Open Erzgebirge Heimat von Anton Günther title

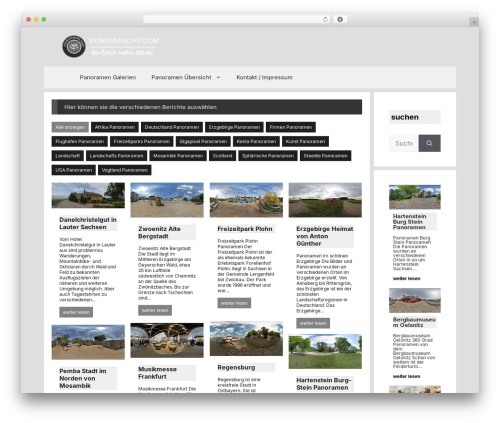click(x=324, y=236)
